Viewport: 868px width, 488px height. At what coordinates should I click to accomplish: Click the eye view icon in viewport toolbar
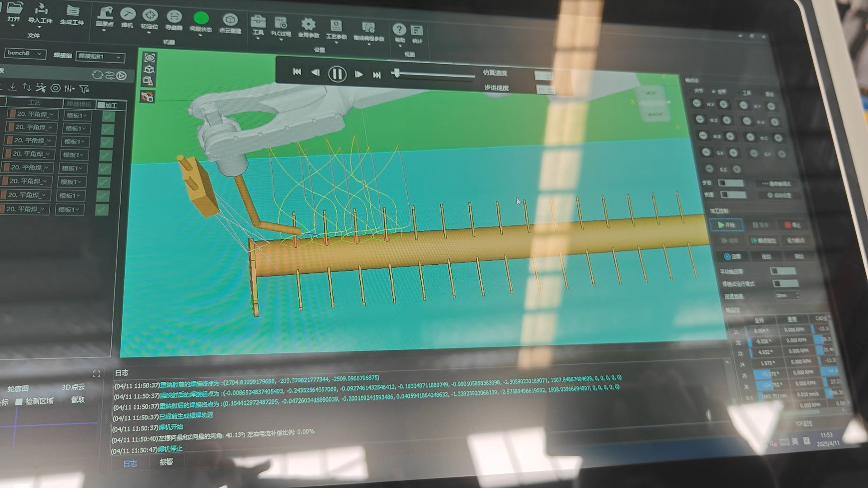(150, 58)
